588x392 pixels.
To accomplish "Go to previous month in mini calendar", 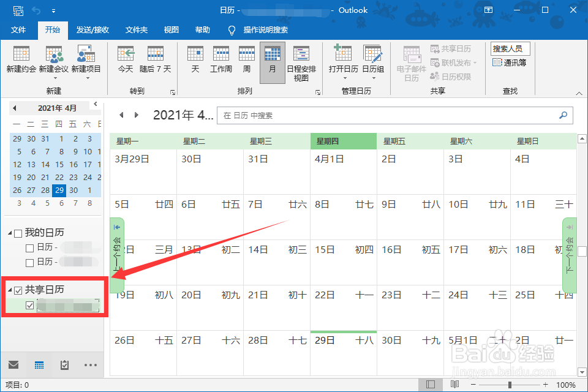I will (15, 108).
